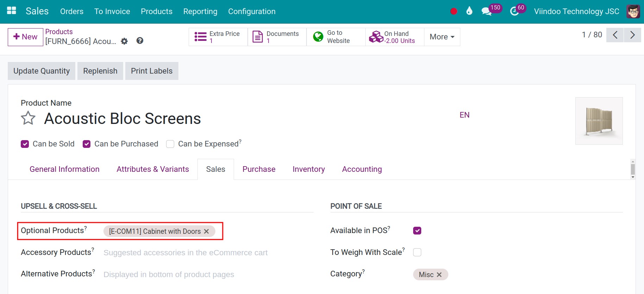The height and width of the screenshot is (294, 644).
Task: Switch to Purchase tab
Action: click(259, 169)
